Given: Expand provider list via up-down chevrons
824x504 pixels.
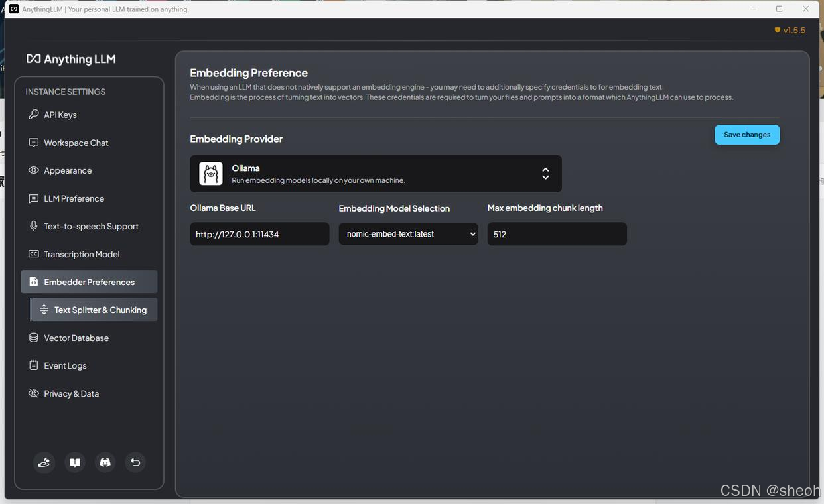Looking at the screenshot, I should [x=545, y=174].
